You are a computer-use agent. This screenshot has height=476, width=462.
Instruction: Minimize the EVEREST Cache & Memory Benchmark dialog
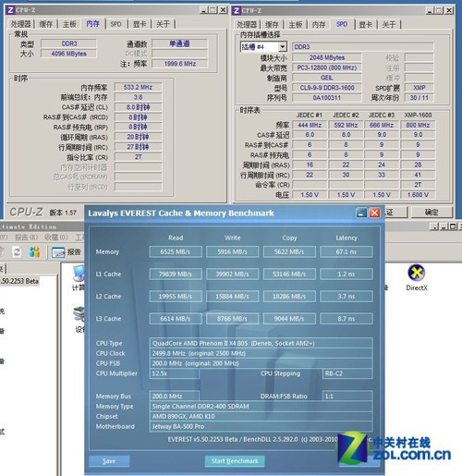click(361, 213)
